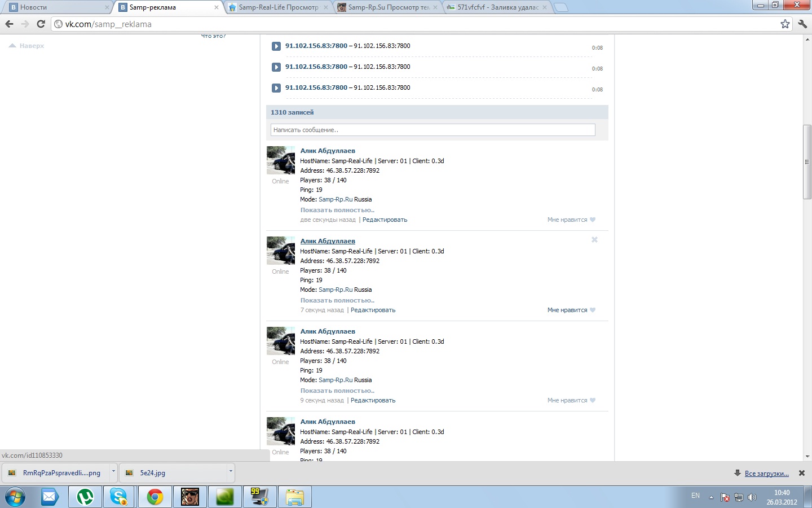Image resolution: width=812 pixels, height=508 pixels.
Task: Open the GTA San Andreas taskbar icon
Action: click(x=189, y=497)
